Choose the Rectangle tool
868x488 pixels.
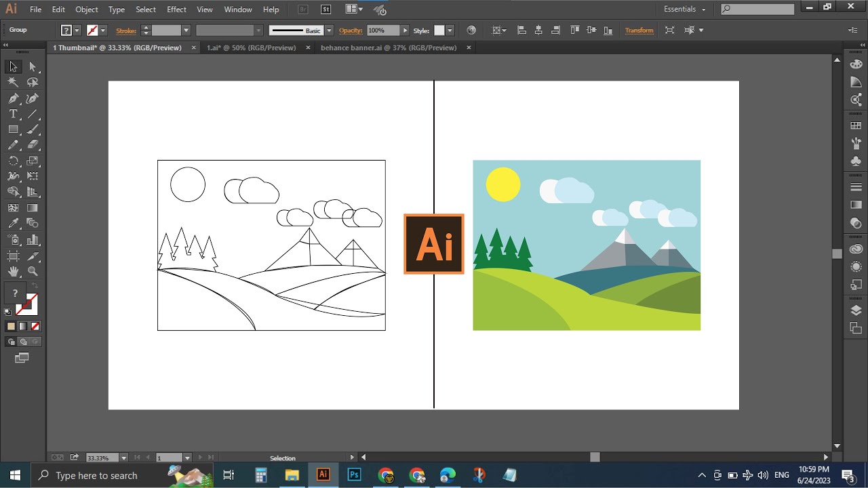tap(13, 129)
